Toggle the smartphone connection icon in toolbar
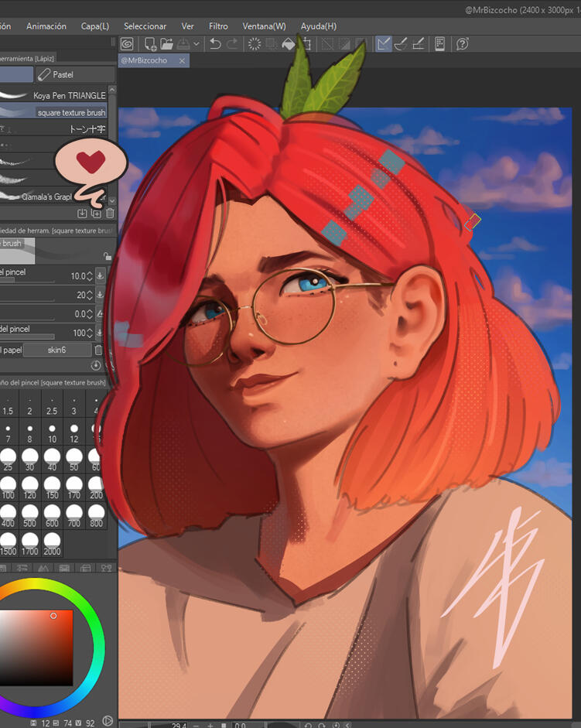 coord(439,44)
